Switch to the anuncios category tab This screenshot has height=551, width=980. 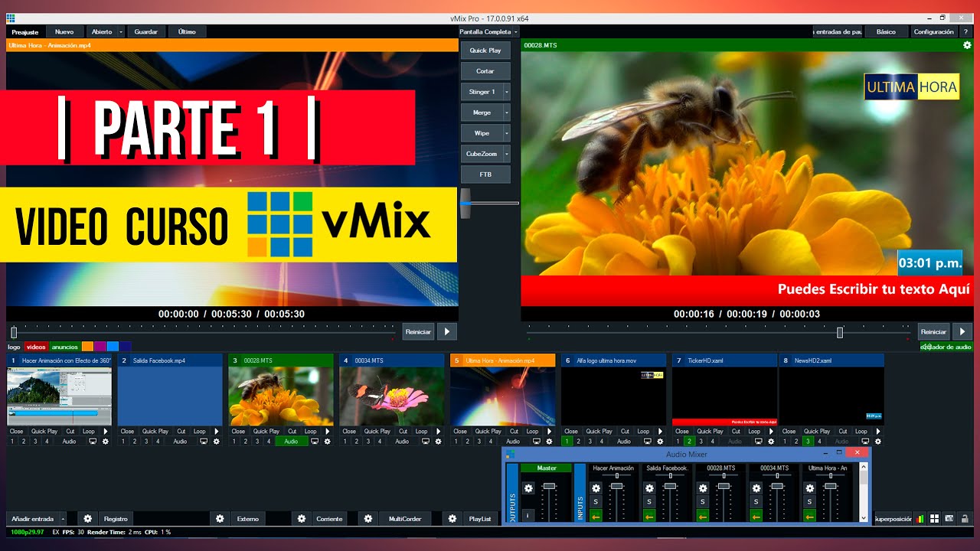click(65, 347)
